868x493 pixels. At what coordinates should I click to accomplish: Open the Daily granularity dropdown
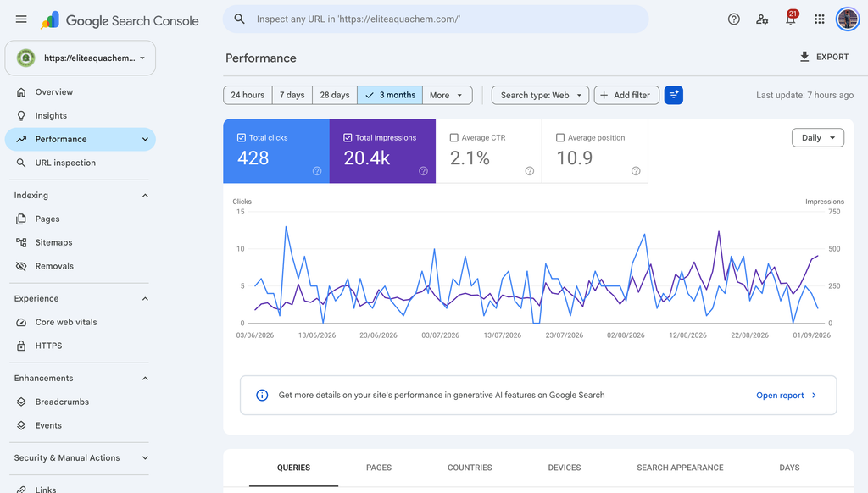pos(818,138)
